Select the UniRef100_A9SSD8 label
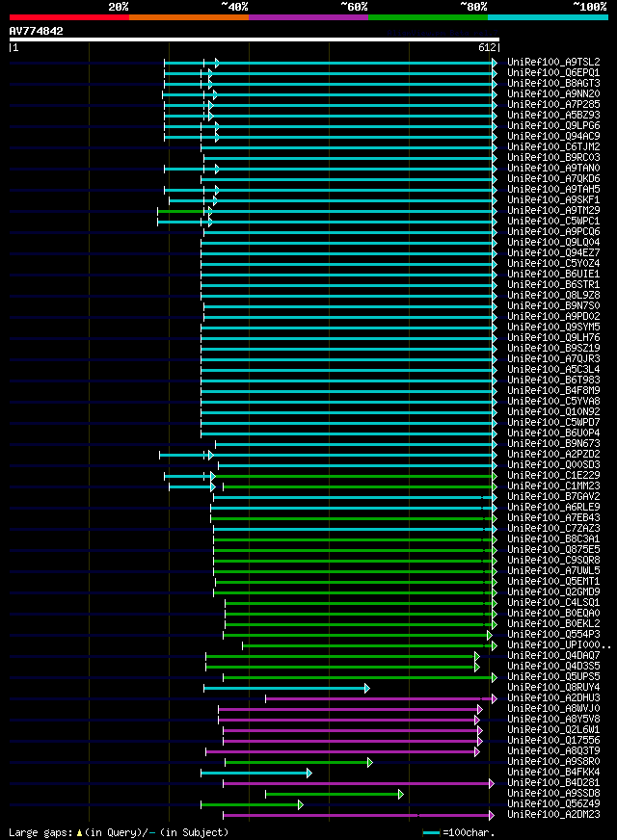Image resolution: width=617 pixels, height=840 pixels. pyautogui.click(x=553, y=794)
